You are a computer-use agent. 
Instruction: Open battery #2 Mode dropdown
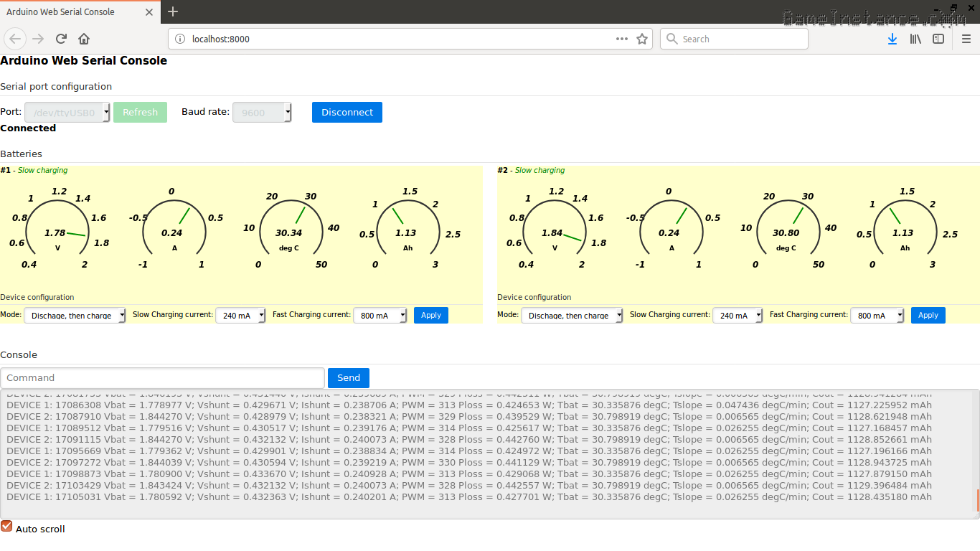click(573, 316)
